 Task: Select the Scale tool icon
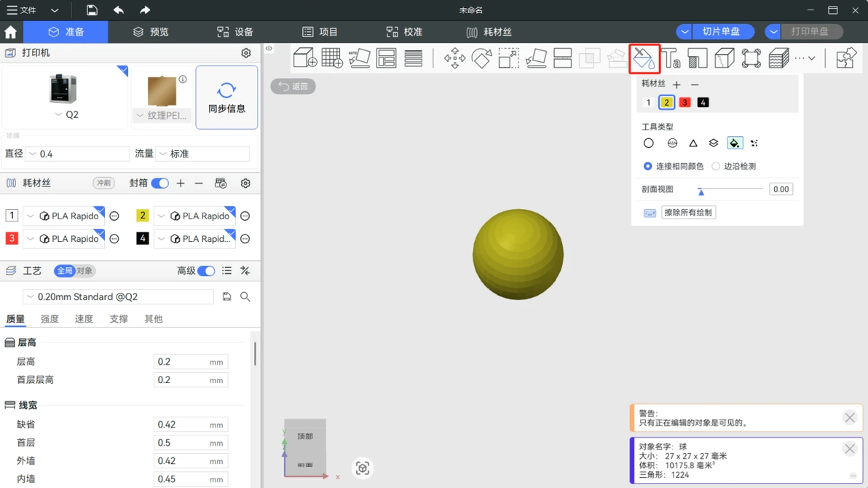pyautogui.click(x=509, y=58)
